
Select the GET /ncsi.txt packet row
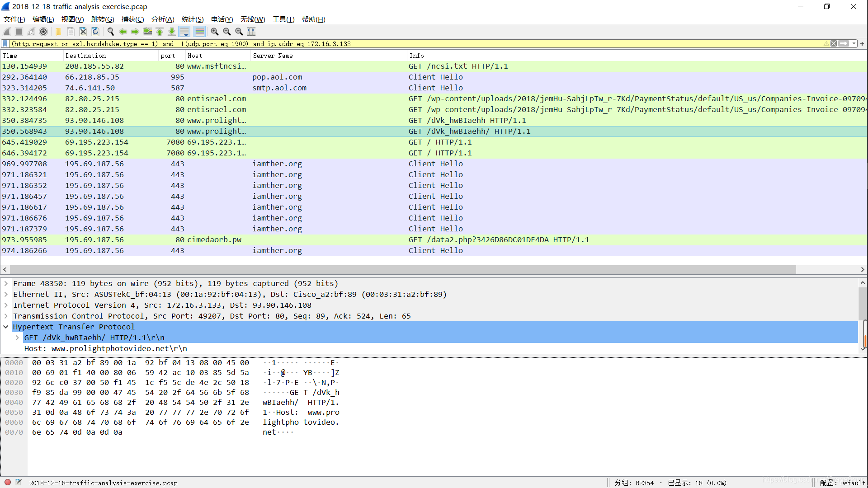(433, 66)
